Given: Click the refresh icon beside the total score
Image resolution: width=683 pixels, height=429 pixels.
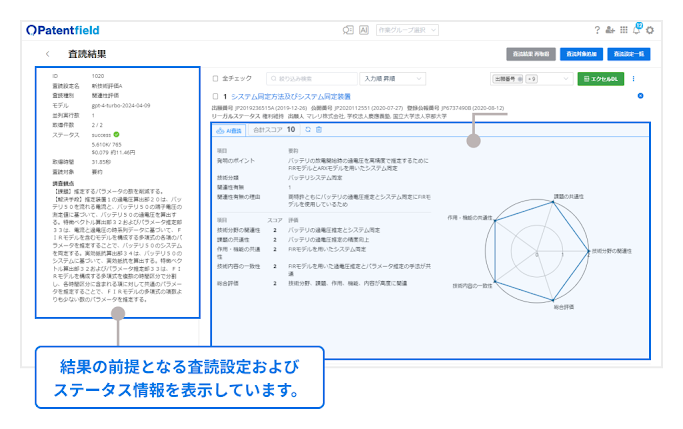Looking at the screenshot, I should [307, 129].
